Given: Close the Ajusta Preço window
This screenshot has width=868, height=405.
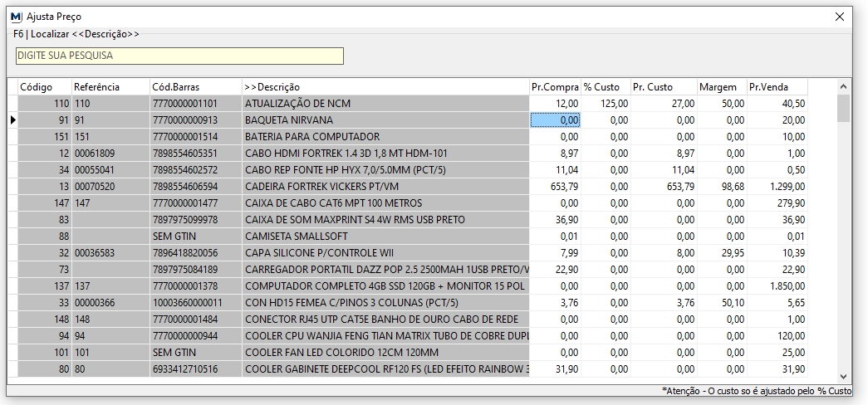Looking at the screenshot, I should (x=839, y=17).
